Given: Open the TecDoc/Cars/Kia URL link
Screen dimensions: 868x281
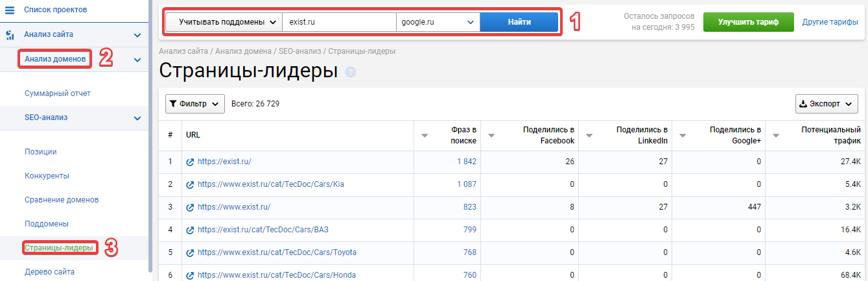Looking at the screenshot, I should tap(271, 184).
